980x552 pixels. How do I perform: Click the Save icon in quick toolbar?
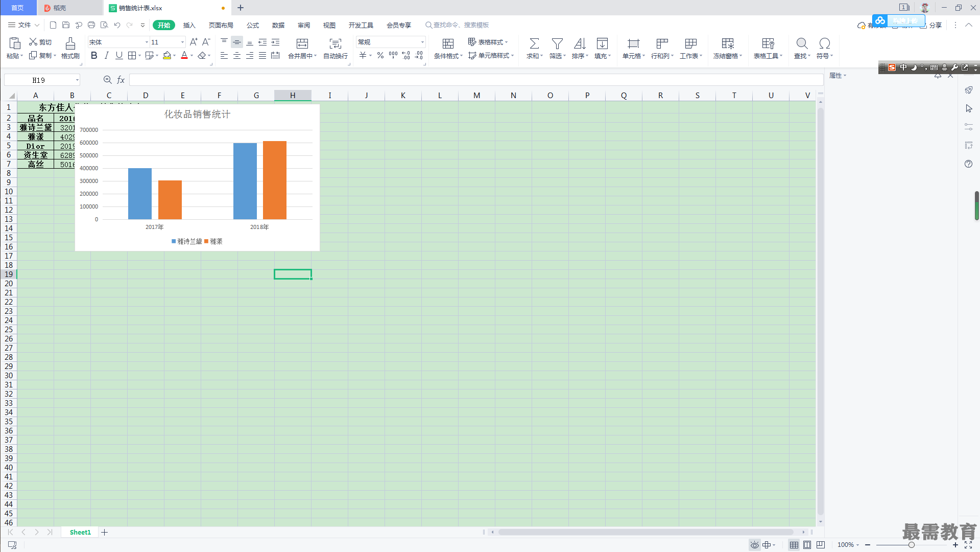(x=66, y=25)
